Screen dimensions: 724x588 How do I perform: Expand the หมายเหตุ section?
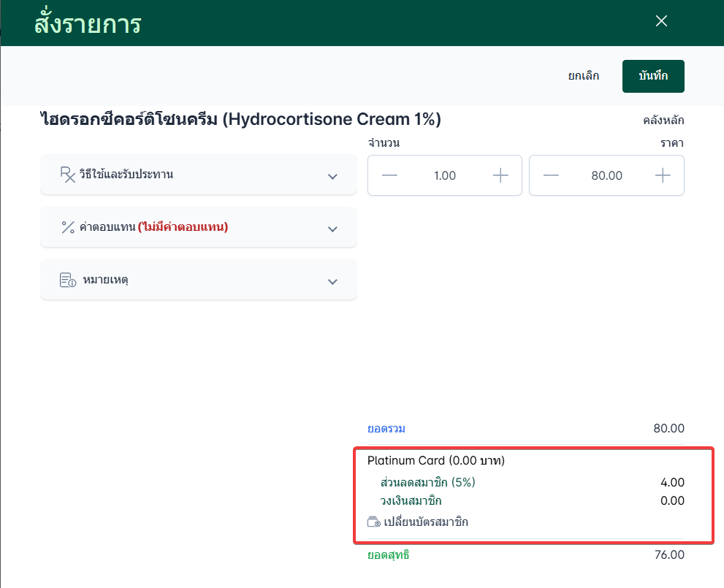[332, 282]
